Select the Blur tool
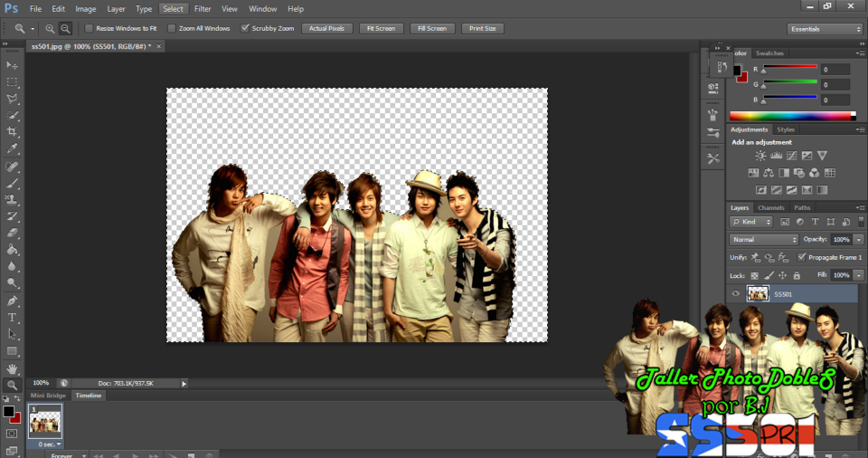The height and width of the screenshot is (458, 868). pyautogui.click(x=12, y=266)
